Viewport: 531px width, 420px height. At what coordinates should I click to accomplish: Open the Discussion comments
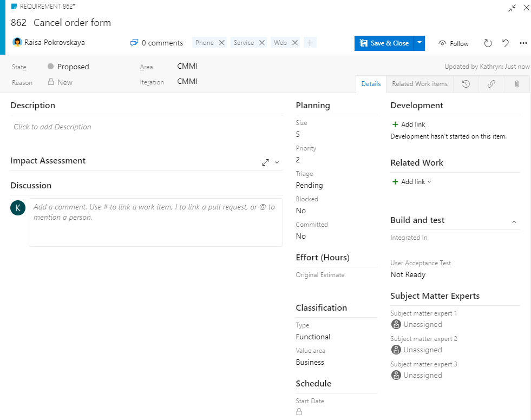156,42
